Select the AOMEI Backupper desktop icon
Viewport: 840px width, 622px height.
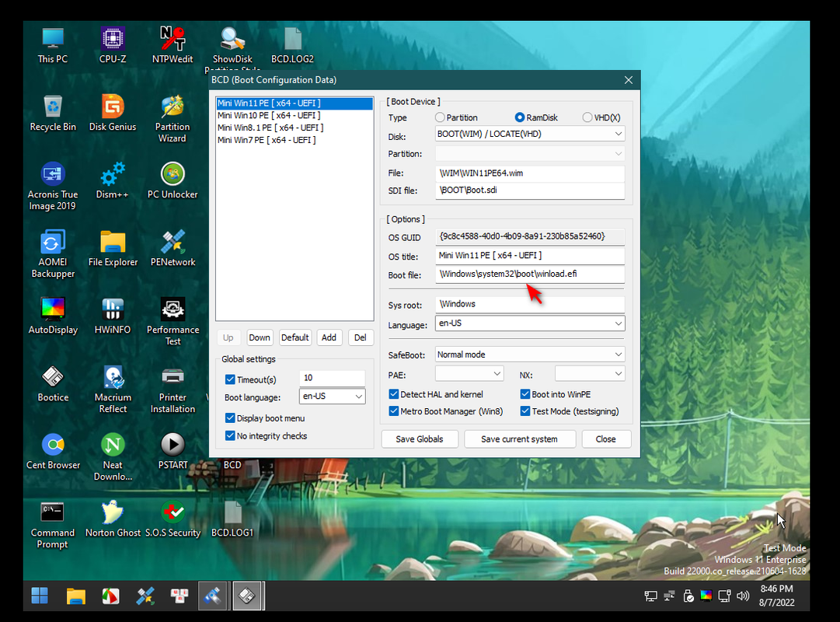(53, 253)
